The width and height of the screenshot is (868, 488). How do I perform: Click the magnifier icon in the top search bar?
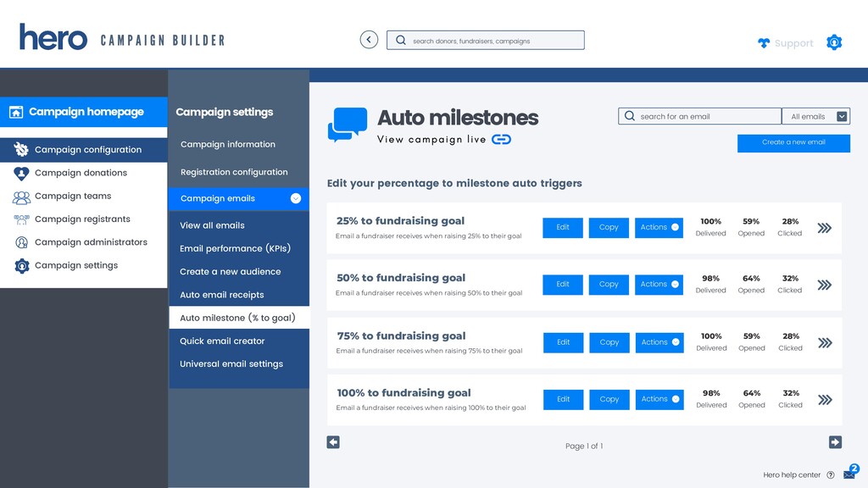401,41
